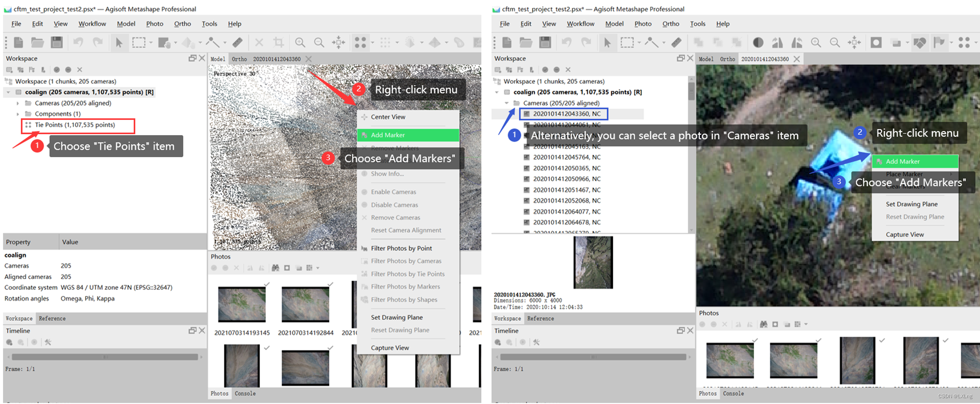
Task: Click Reset View icon in right window toolbar
Action: pos(854,43)
